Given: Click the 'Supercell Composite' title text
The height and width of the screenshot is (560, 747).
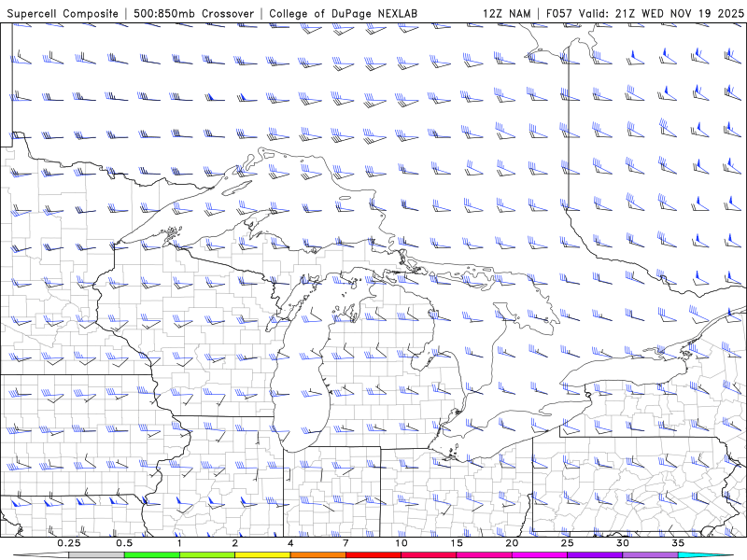Looking at the screenshot, I should 63,13.
